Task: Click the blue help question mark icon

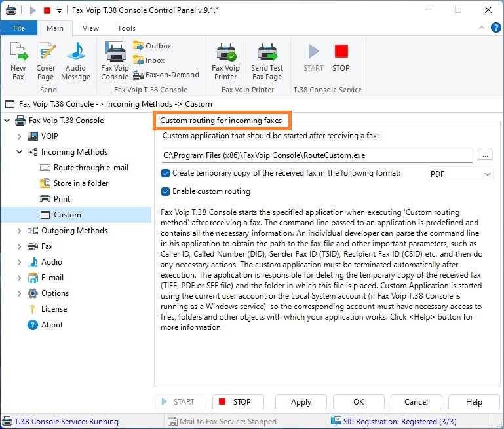Action: tap(495, 28)
